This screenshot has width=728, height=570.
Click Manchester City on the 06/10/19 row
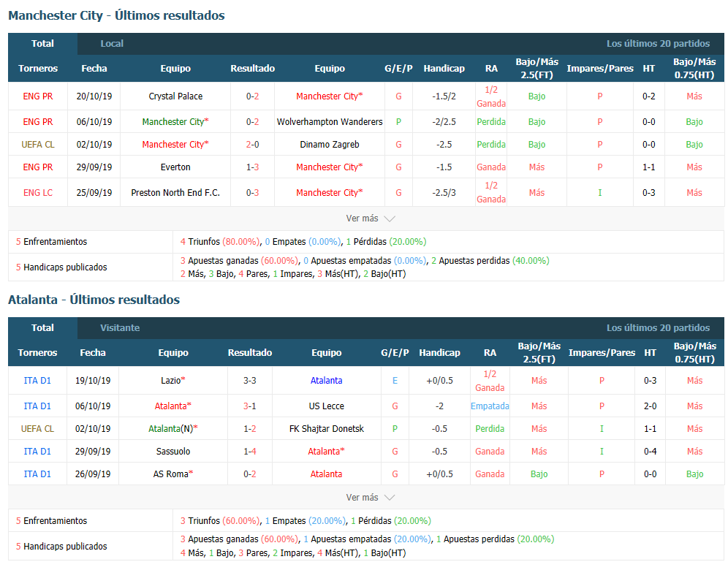click(175, 121)
